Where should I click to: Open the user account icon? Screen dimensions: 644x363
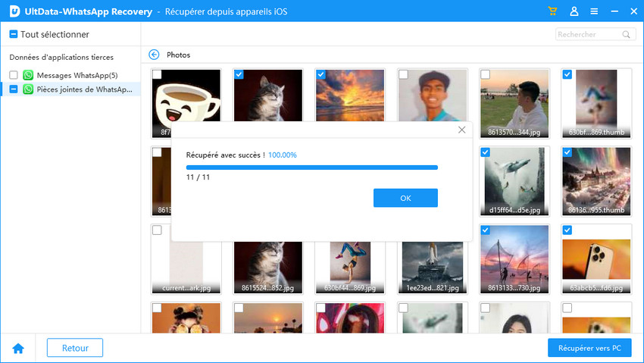[x=574, y=11]
